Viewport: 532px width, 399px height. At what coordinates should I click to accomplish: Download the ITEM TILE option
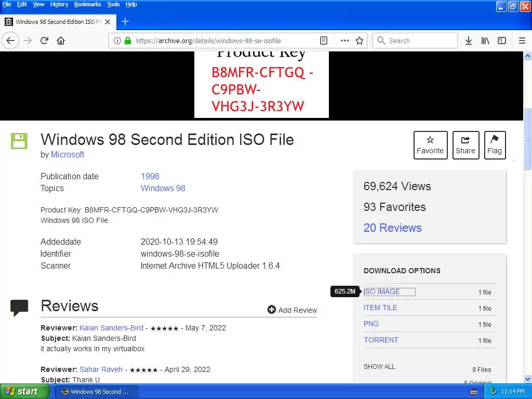[380, 308]
